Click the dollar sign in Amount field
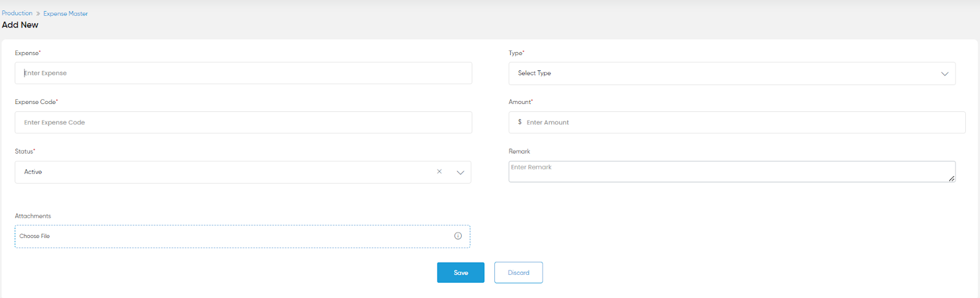Viewport: 980px width, 298px height. (x=520, y=122)
